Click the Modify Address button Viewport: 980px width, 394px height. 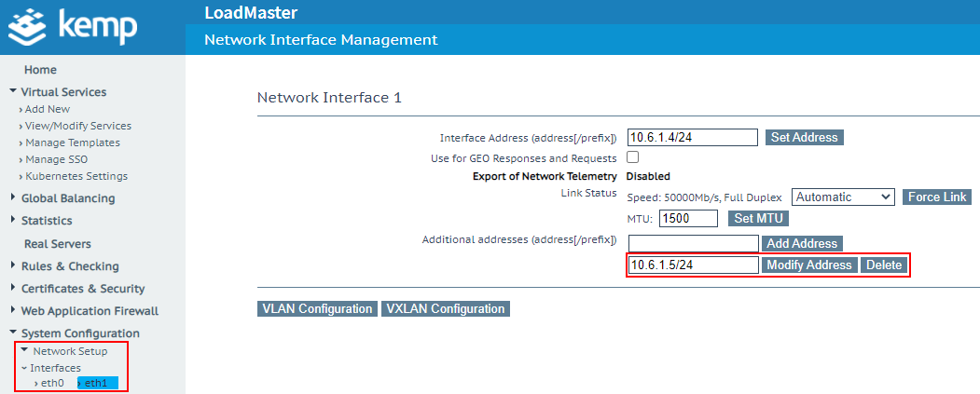(809, 265)
